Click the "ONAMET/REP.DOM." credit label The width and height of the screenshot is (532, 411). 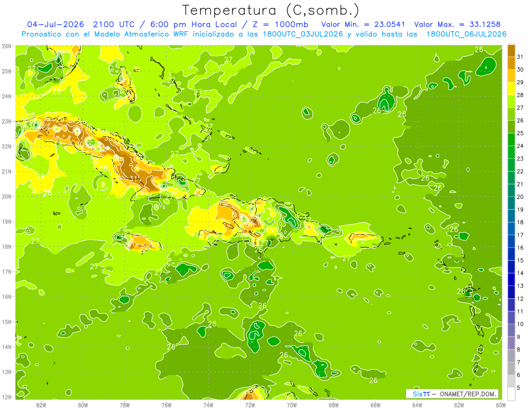click(x=469, y=394)
